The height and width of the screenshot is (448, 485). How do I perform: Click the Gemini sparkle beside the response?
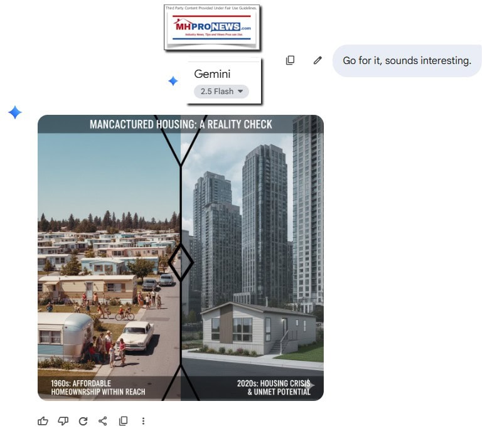tap(15, 112)
